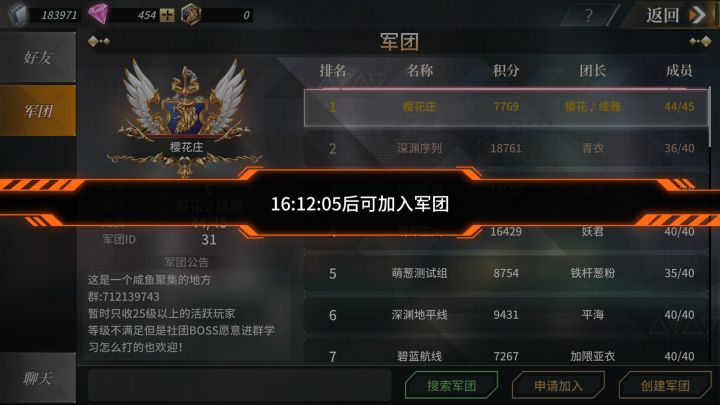Viewport: 720px width, 405px height.
Task: Click the legion list scrollbar
Action: click(711, 117)
